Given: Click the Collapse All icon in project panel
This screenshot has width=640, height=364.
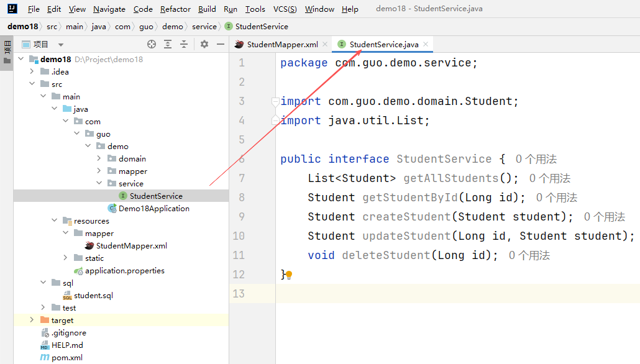Looking at the screenshot, I should [x=184, y=44].
